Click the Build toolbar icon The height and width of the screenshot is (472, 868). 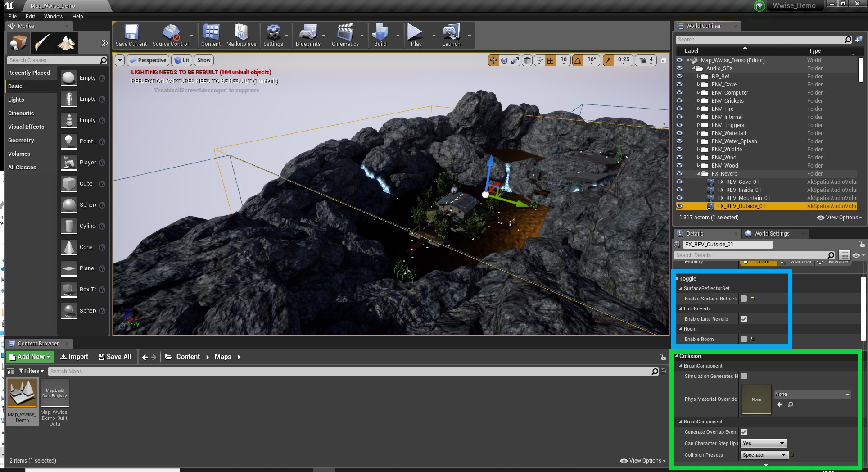click(380, 35)
